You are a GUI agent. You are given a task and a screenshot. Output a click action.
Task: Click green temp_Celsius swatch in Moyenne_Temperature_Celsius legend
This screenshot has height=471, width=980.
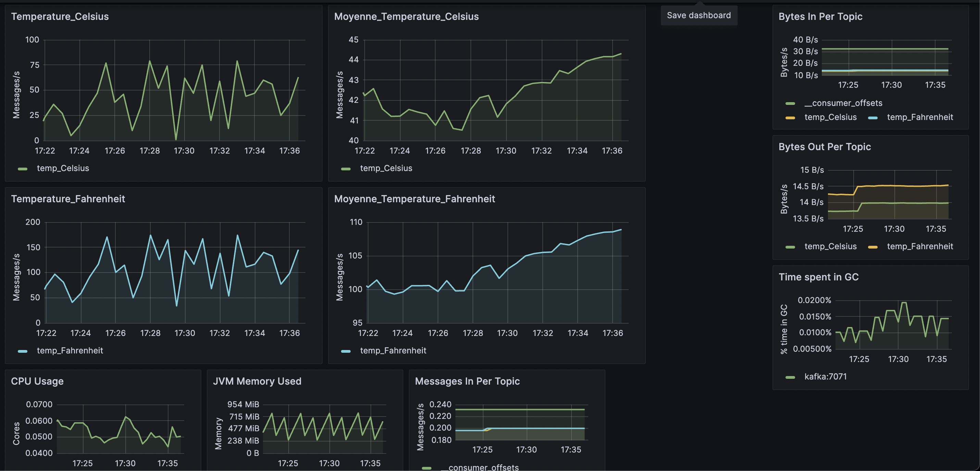point(345,169)
